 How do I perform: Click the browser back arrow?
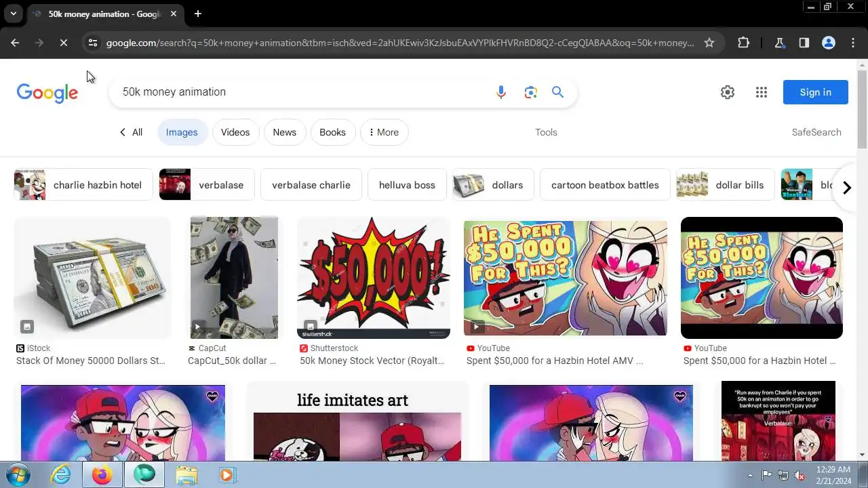tap(15, 43)
